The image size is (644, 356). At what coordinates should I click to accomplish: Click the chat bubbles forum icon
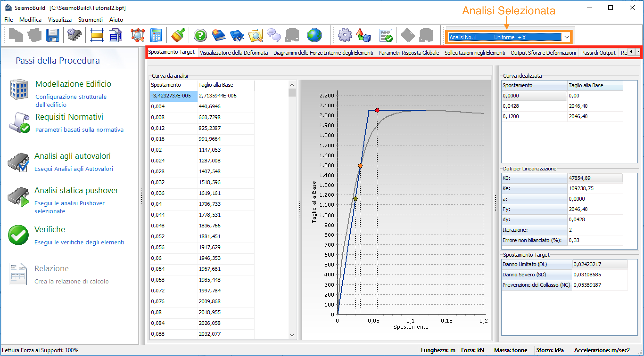click(x=274, y=35)
